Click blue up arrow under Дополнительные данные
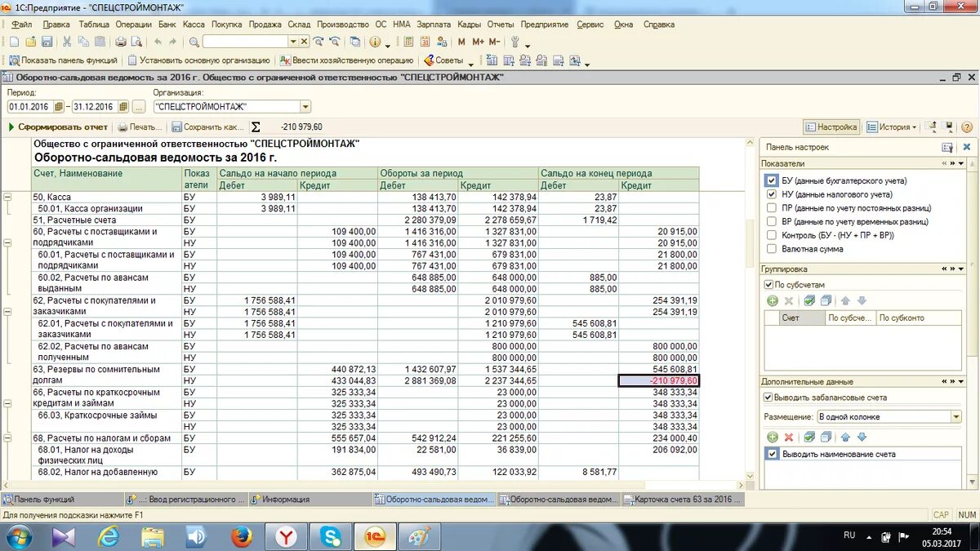This screenshot has width=980, height=551. click(x=846, y=438)
